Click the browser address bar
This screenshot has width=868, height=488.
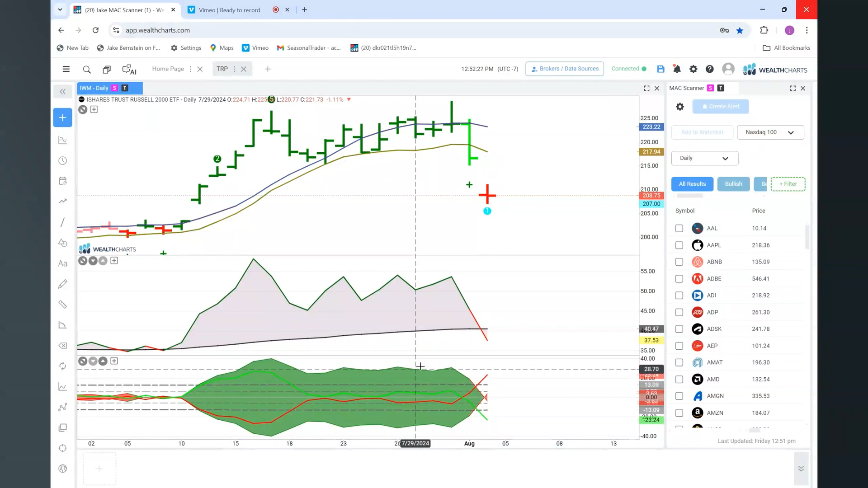416,30
